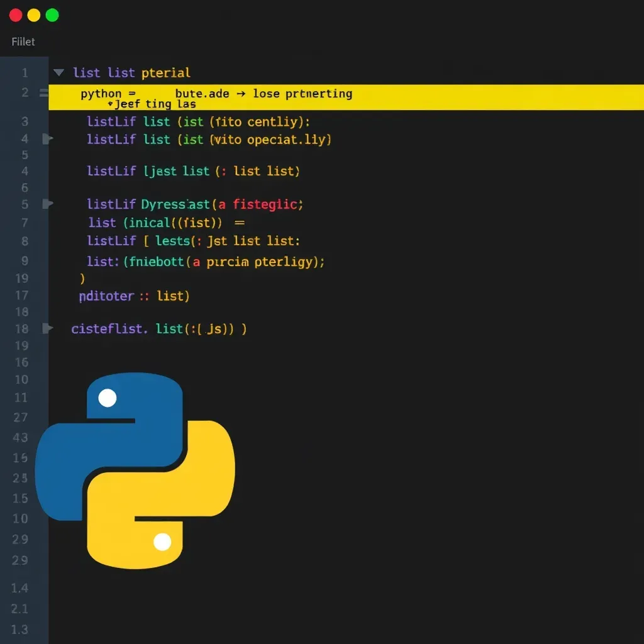The width and height of the screenshot is (644, 644).
Task: Collapse the fold triangle beside 'list list pterial'
Action: click(58, 73)
